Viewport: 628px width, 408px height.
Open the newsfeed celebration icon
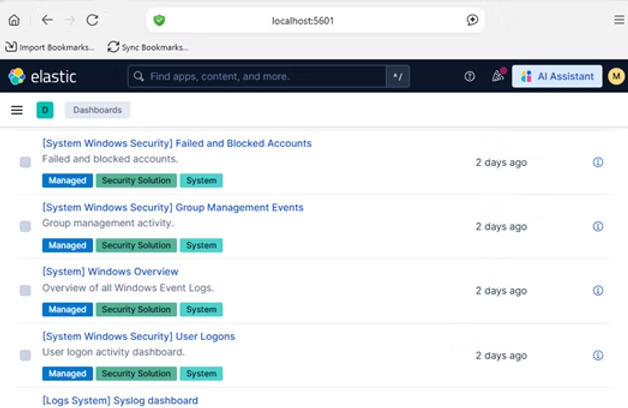coord(498,76)
